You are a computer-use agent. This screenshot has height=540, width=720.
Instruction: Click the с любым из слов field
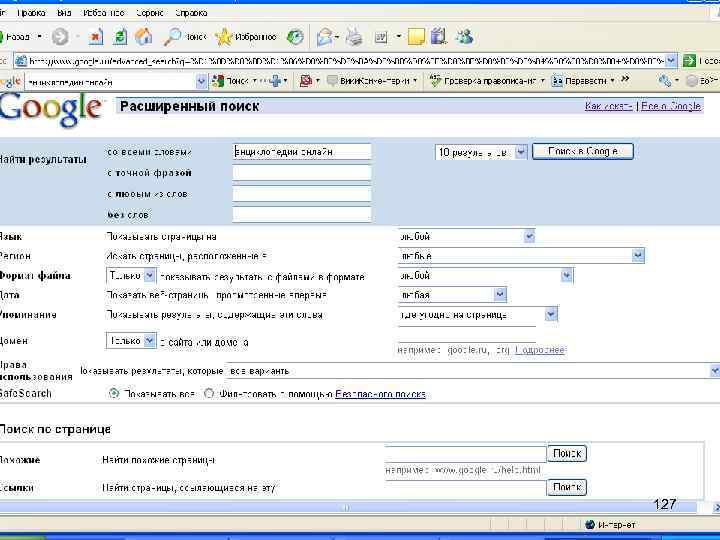click(x=302, y=194)
